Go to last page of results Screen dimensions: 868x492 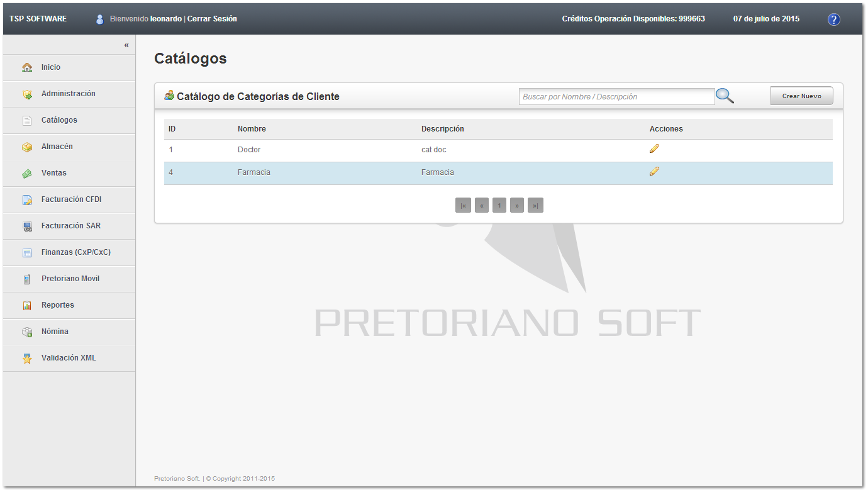coord(535,205)
